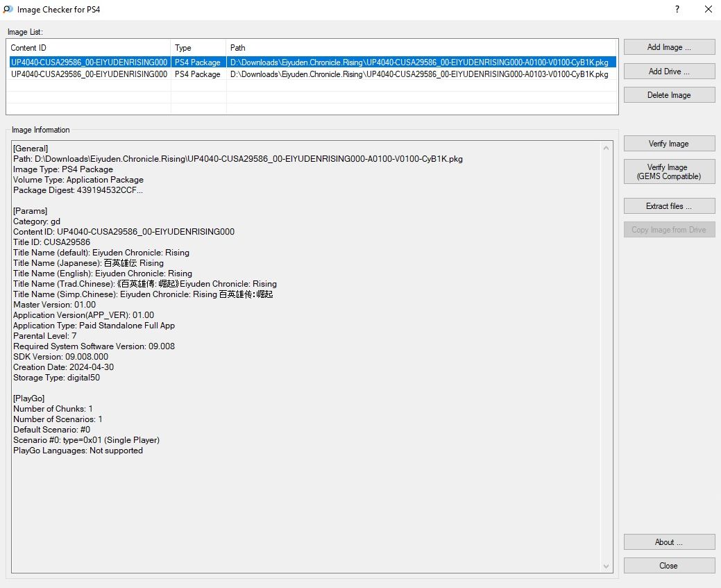Screen dimensions: 721x588
Task: Click the Title Name (default) line
Action: [x=101, y=253]
